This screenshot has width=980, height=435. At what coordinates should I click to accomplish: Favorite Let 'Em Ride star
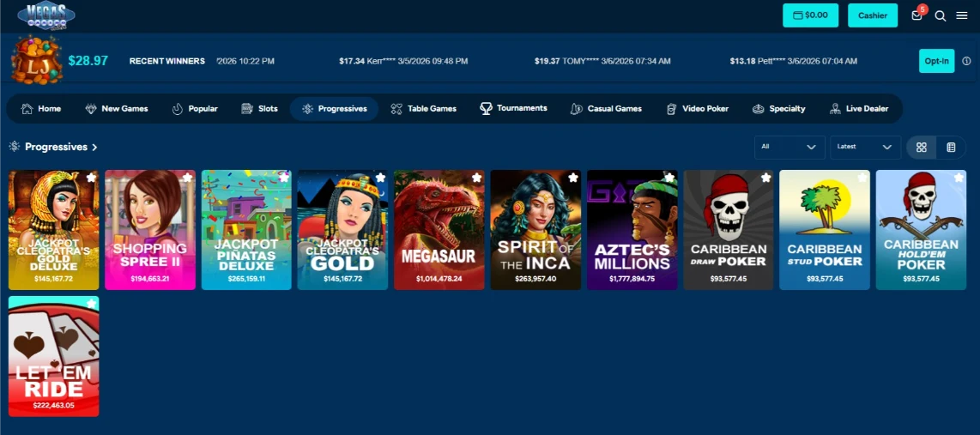(91, 305)
